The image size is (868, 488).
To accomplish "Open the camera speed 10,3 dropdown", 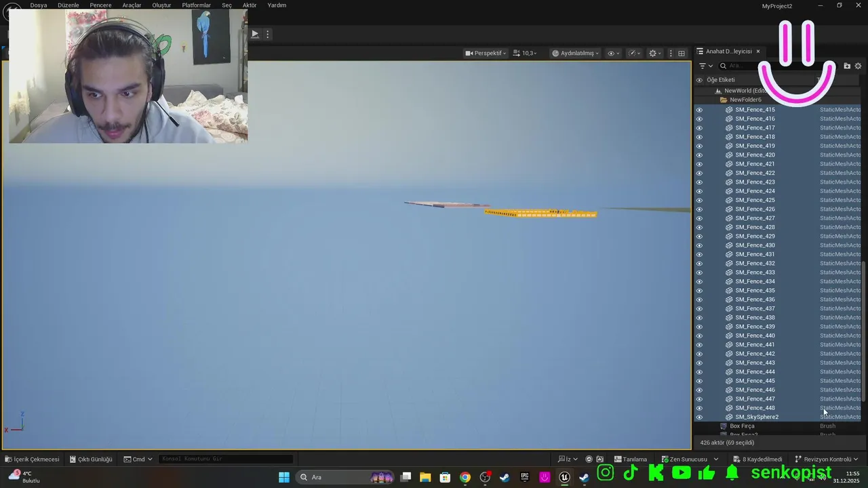I will (x=525, y=53).
